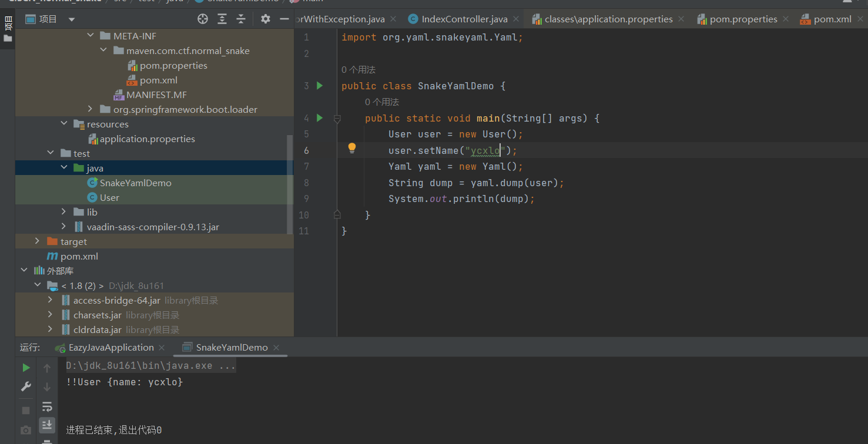Switch to IndexController.java tab
The height and width of the screenshot is (444, 868).
[x=464, y=19]
